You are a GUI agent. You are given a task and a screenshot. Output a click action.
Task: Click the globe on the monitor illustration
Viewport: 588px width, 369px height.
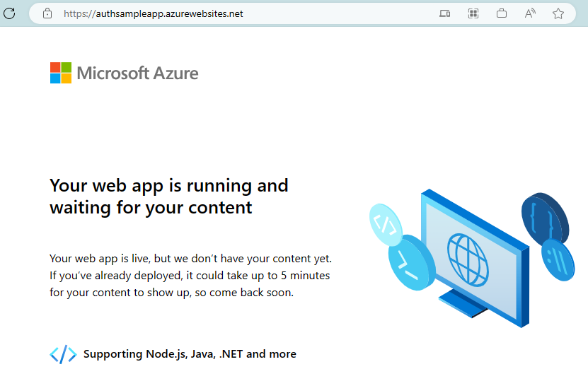(469, 256)
